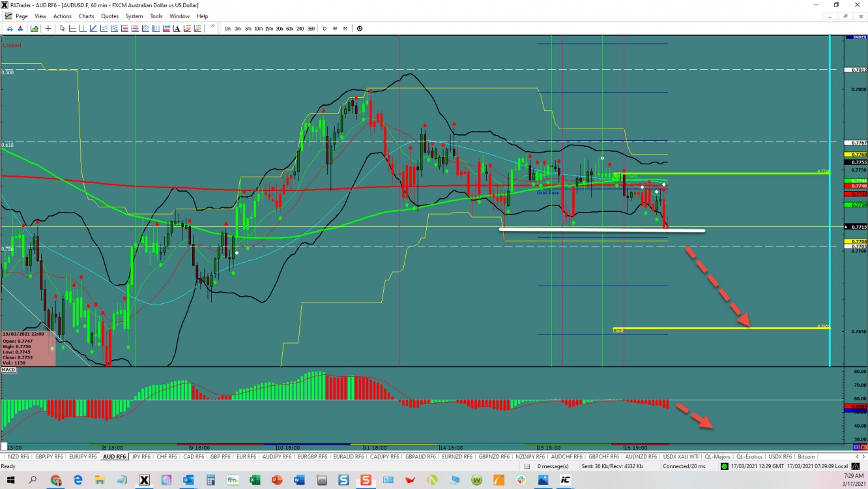Open the System menu
The image size is (868, 489).
[x=134, y=16]
